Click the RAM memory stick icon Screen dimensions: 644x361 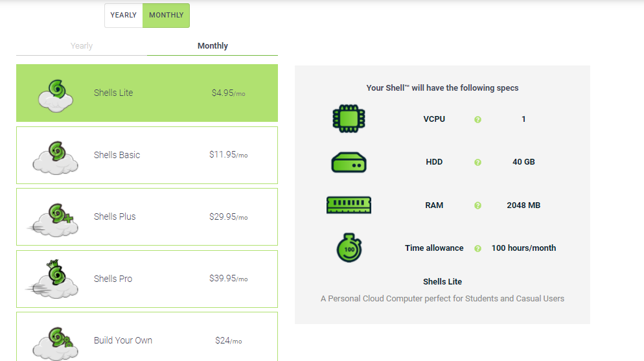pyautogui.click(x=349, y=205)
